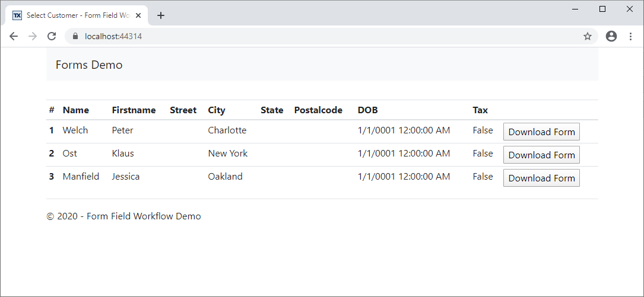Click the Name column header

tap(75, 110)
